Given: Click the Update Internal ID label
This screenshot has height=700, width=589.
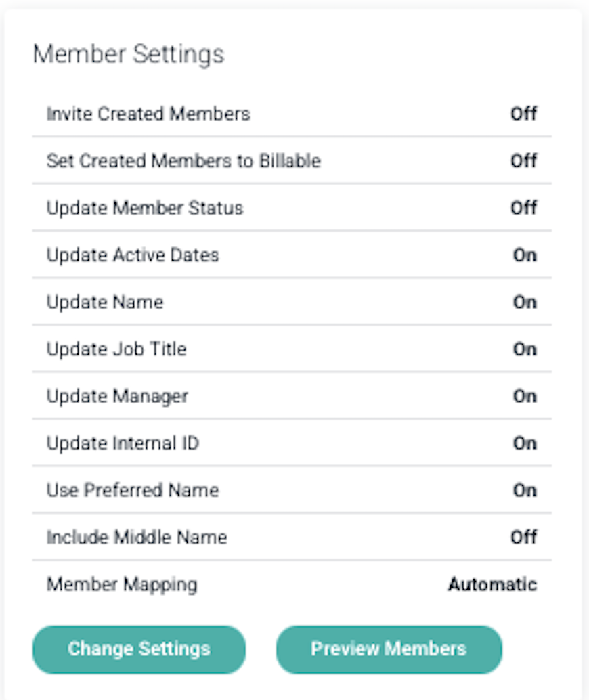Looking at the screenshot, I should pyautogui.click(x=123, y=443).
